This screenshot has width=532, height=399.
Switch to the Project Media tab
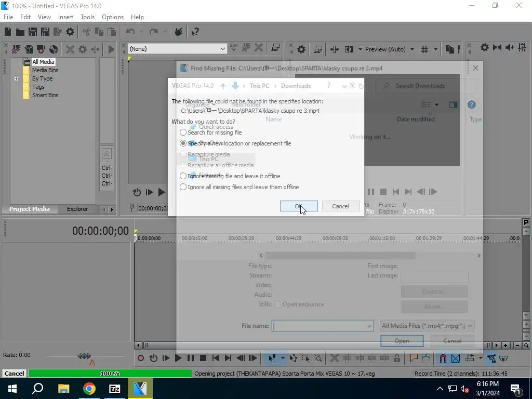[x=30, y=209]
